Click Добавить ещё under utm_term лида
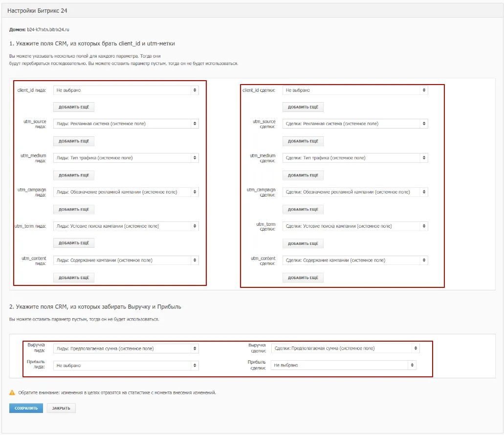504x435 pixels. [x=74, y=243]
